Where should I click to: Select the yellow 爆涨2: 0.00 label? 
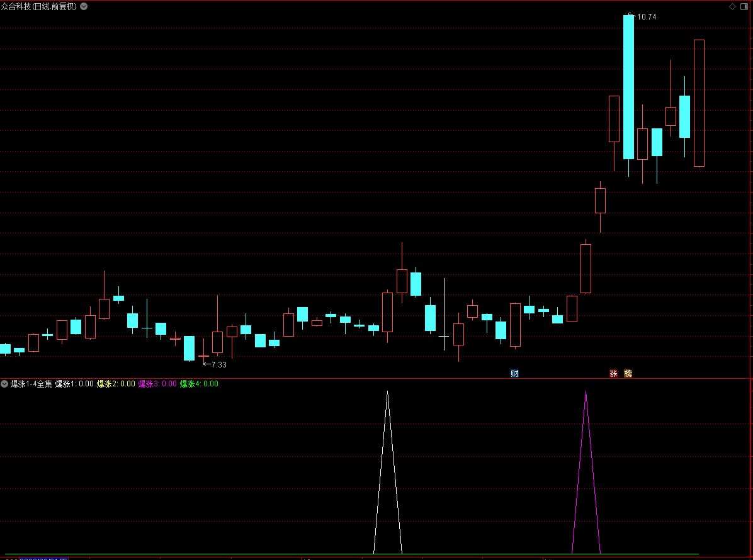coord(116,384)
